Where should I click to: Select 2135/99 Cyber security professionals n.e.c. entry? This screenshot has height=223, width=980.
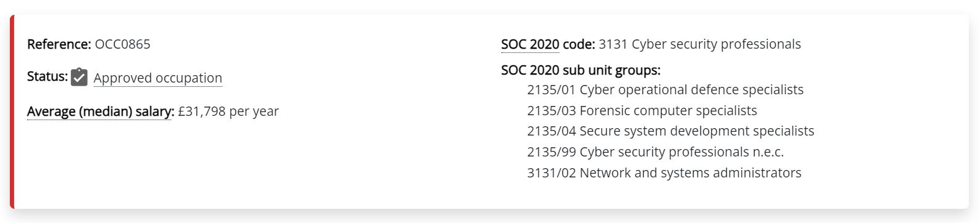click(x=655, y=152)
